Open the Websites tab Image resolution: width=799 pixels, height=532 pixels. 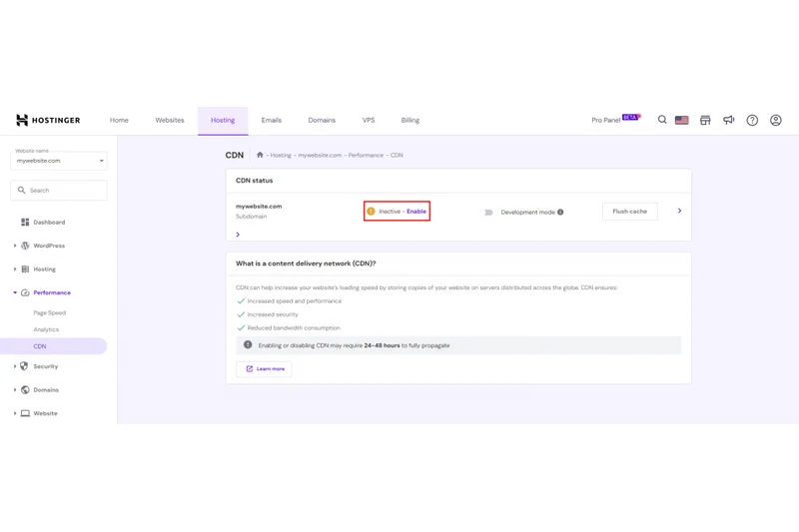(x=170, y=120)
